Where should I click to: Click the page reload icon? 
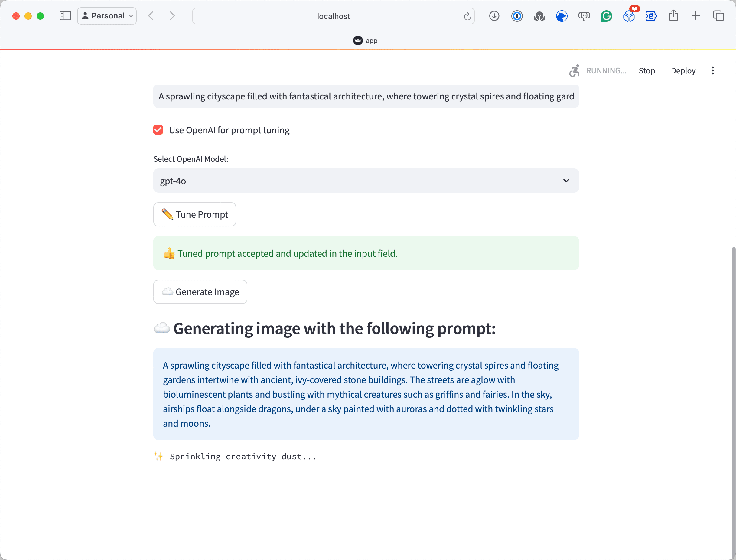point(467,16)
